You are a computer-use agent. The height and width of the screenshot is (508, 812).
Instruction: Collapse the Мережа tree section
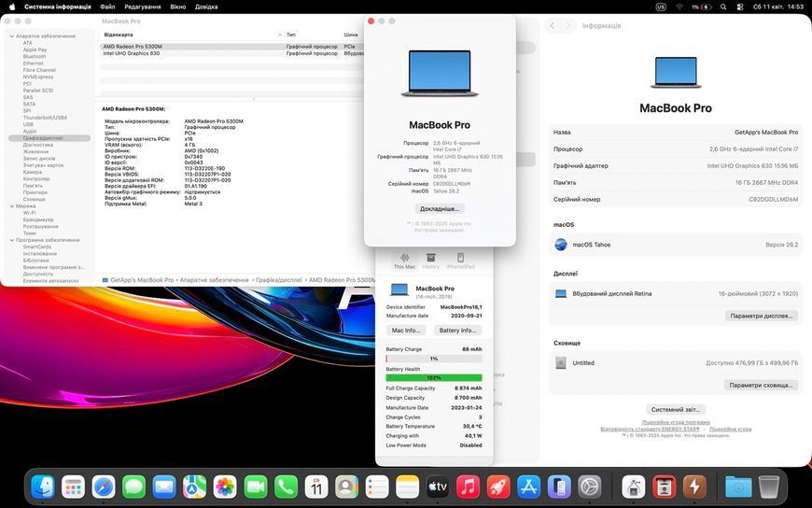(x=11, y=206)
